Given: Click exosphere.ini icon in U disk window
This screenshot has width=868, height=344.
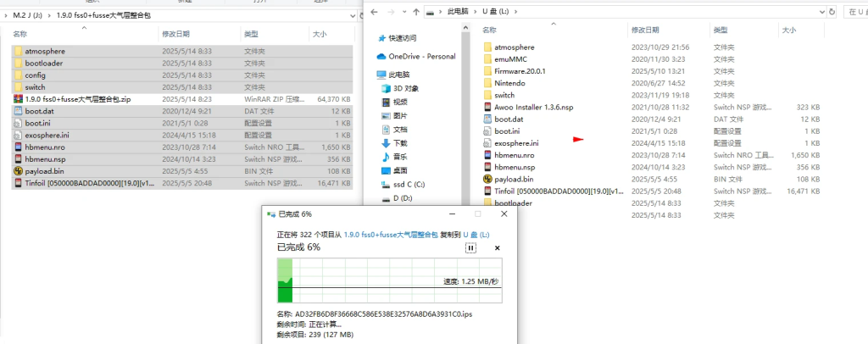Looking at the screenshot, I should pyautogui.click(x=487, y=143).
